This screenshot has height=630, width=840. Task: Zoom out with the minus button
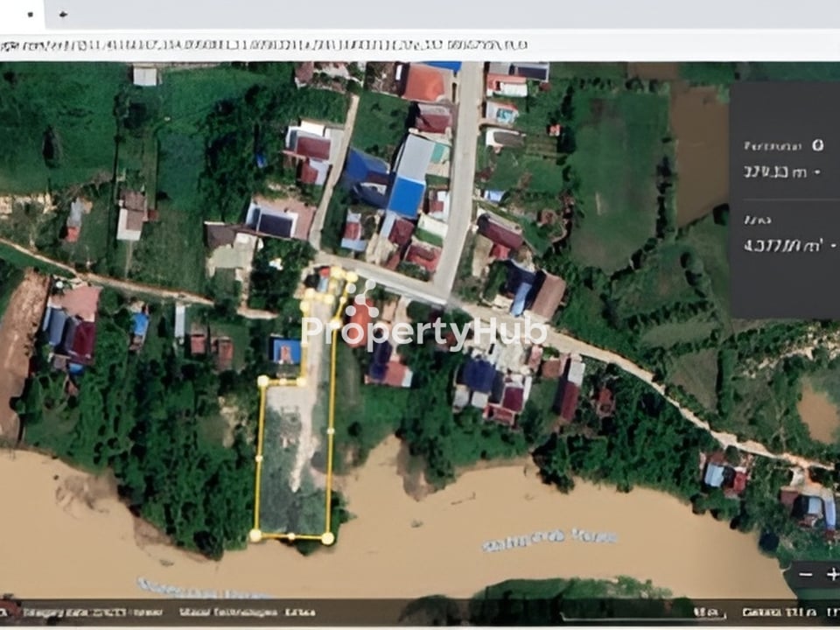(805, 575)
